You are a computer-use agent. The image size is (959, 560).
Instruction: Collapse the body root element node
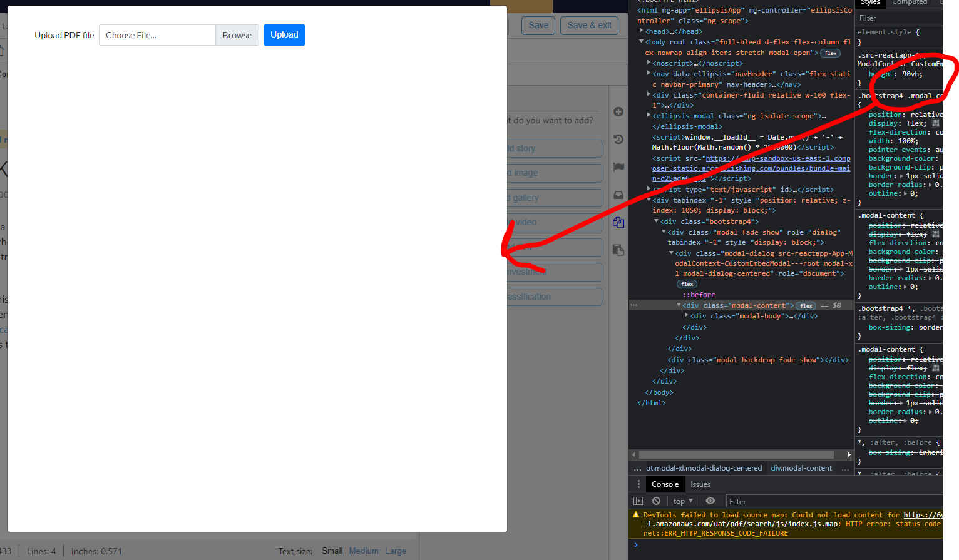(641, 42)
